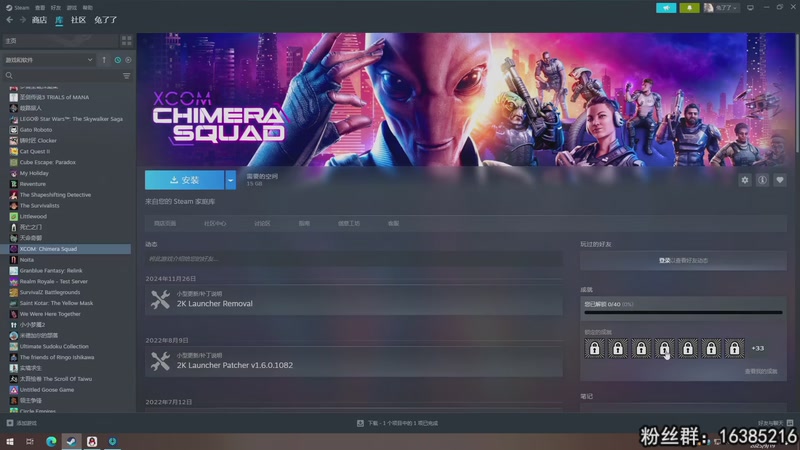Open the 商店 store tab
800x450 pixels.
(x=39, y=20)
